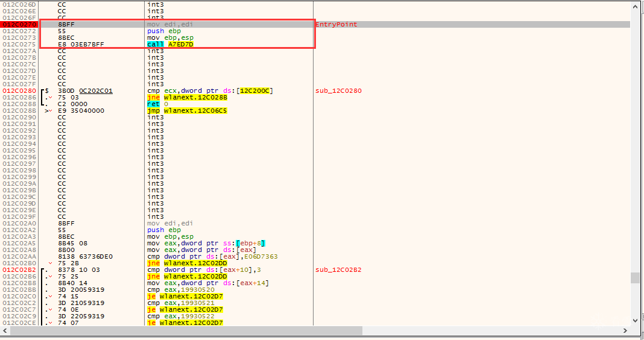Click address 012C02AA
The width and height of the screenshot is (644, 340).
pyautogui.click(x=19, y=257)
